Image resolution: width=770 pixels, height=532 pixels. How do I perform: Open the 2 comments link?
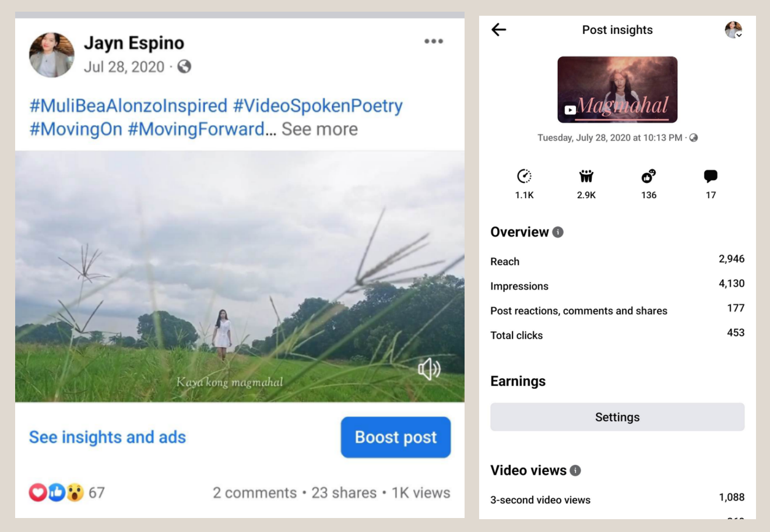point(255,493)
